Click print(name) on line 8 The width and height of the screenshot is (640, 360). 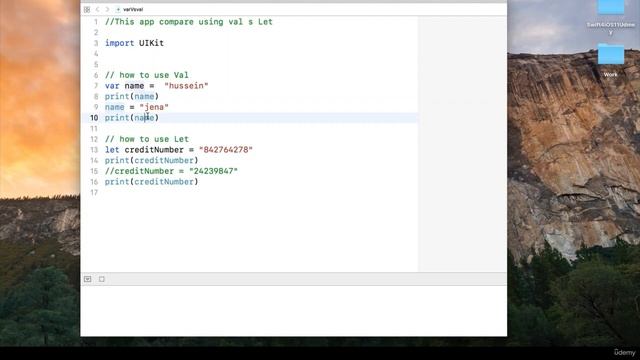click(x=132, y=96)
